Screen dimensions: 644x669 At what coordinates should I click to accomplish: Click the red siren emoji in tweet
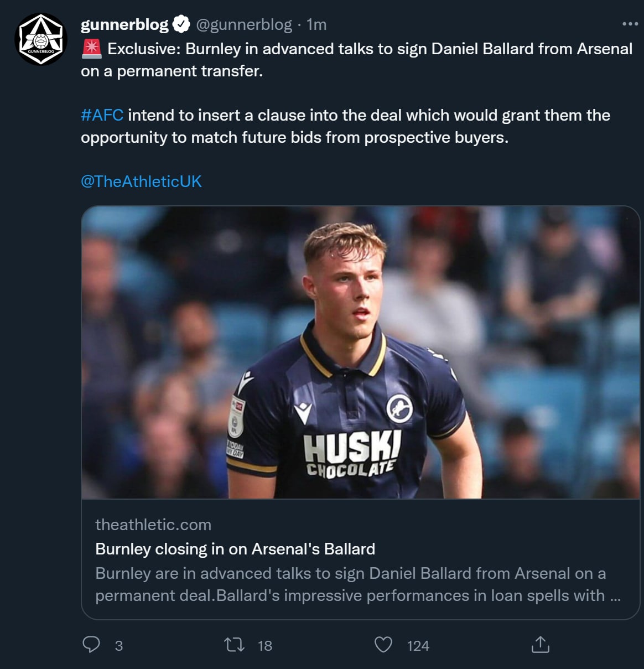[x=91, y=49]
